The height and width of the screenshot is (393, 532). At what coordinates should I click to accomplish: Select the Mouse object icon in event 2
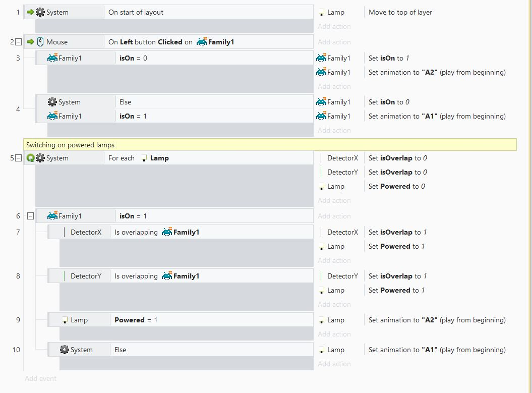40,42
